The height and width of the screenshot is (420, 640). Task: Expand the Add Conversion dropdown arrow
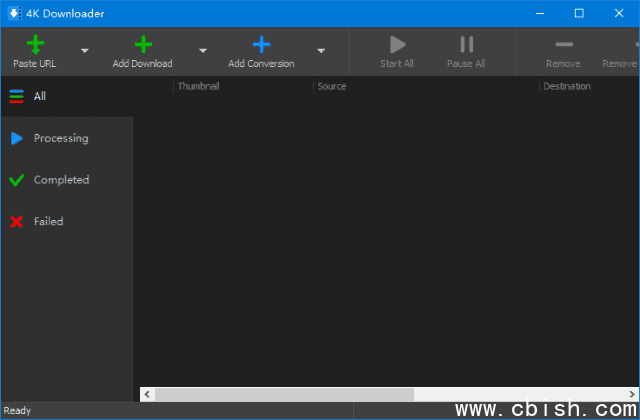pos(321,50)
